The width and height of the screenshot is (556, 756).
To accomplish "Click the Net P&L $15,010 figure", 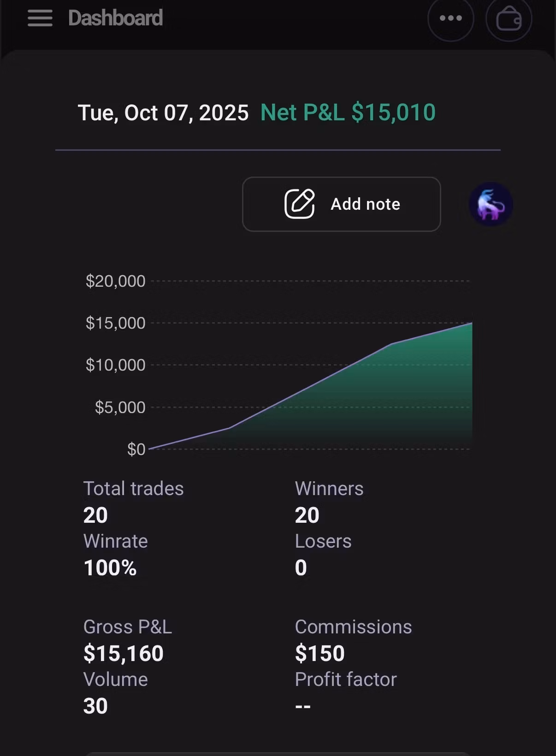I will (x=348, y=113).
